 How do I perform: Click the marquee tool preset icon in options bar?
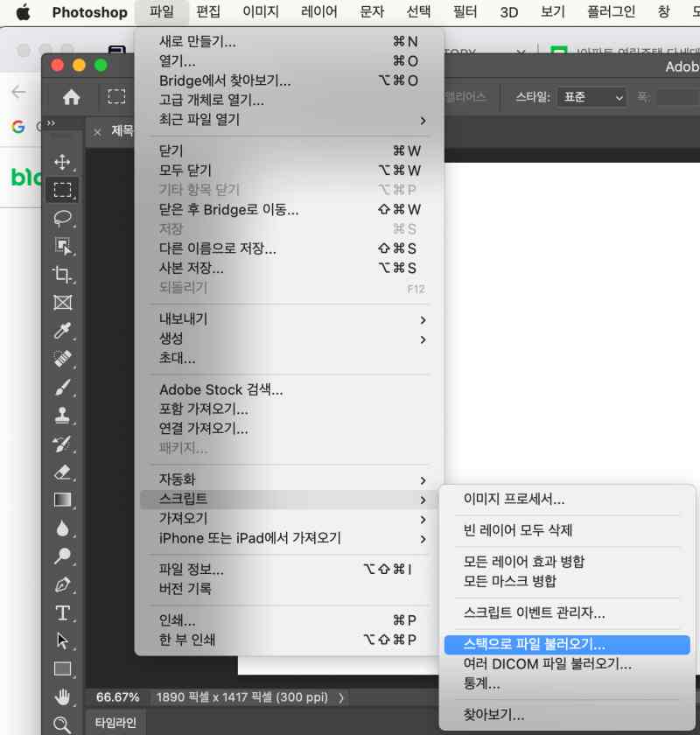(116, 97)
